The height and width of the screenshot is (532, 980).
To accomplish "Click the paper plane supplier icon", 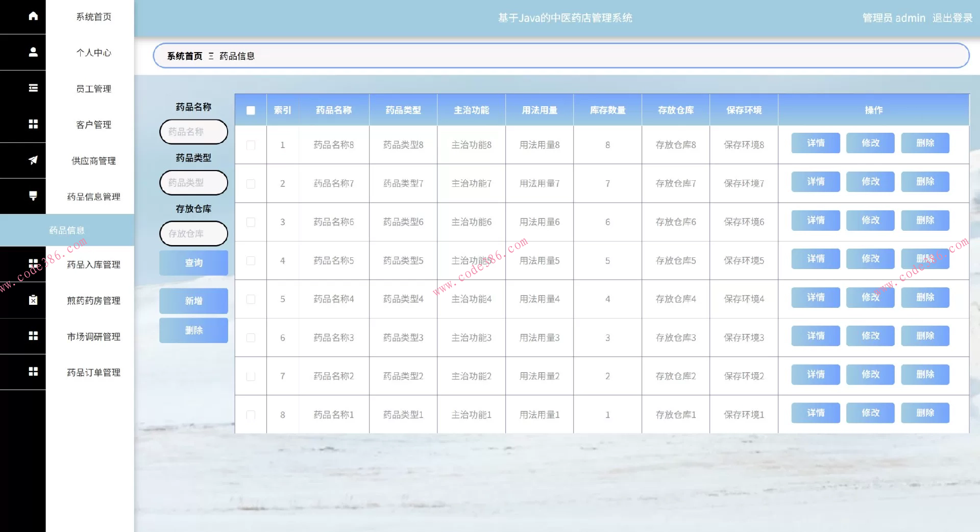I will (33, 160).
